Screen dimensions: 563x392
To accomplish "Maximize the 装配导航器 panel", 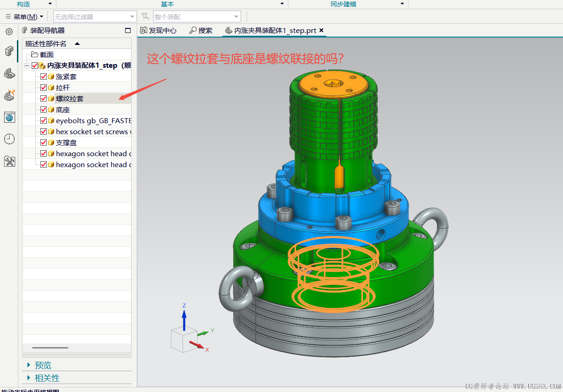I will click(x=128, y=31).
